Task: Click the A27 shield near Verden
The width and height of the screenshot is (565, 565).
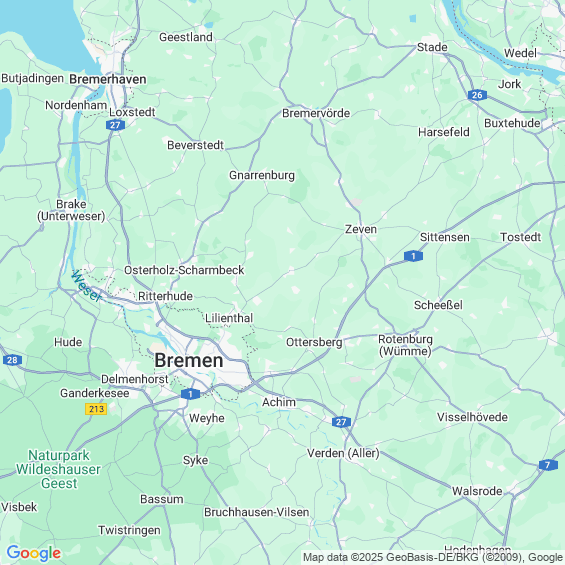Action: pyautogui.click(x=341, y=422)
